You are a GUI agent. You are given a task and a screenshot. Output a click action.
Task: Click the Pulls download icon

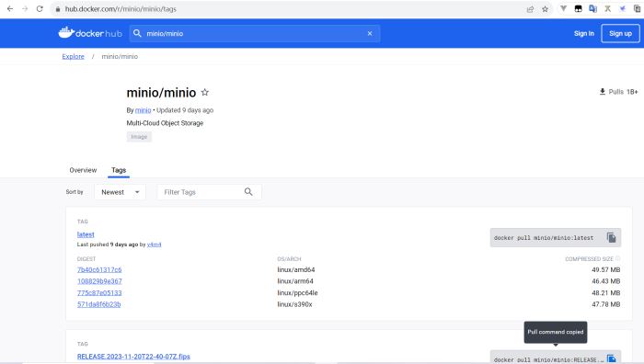tap(602, 92)
